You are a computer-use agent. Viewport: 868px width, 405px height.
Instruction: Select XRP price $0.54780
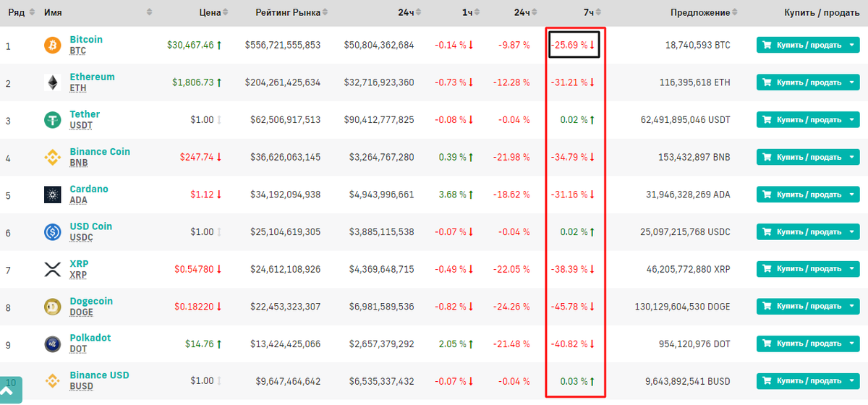click(x=194, y=269)
